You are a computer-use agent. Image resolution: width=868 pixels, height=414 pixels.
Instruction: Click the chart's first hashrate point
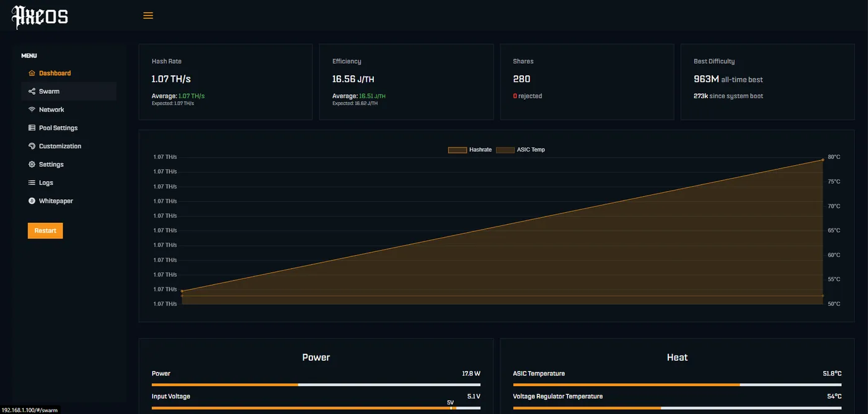[x=182, y=291]
